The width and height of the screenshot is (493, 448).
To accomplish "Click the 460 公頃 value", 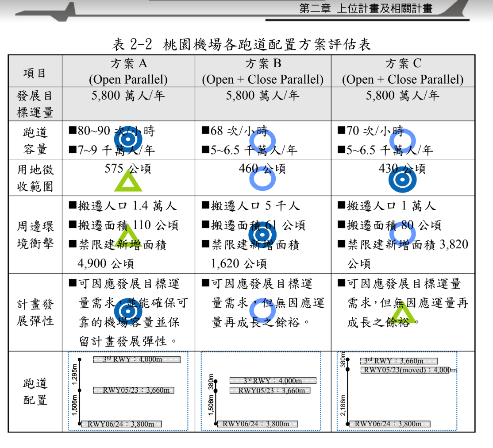I will coord(262,169).
